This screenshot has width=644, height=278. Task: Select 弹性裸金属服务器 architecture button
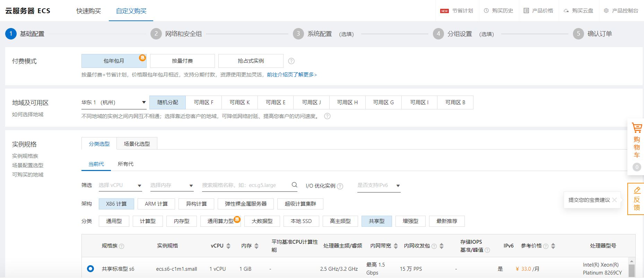coord(246,204)
